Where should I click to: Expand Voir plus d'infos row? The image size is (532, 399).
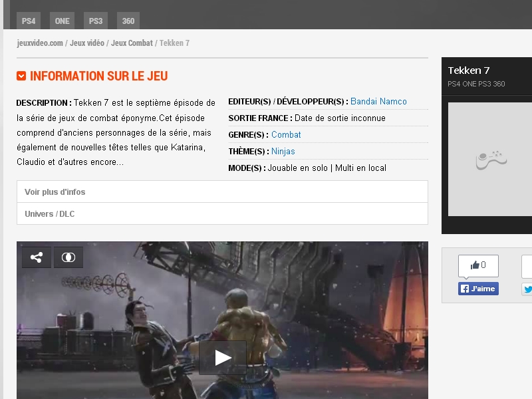coord(222,192)
